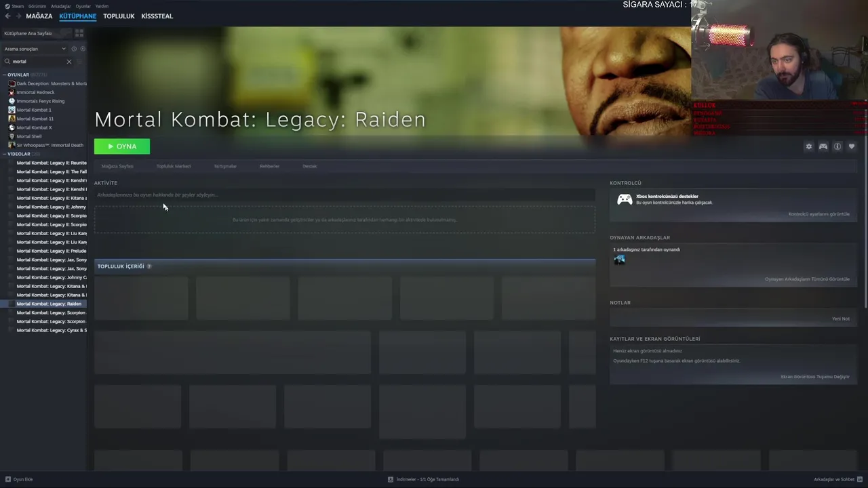Image resolution: width=868 pixels, height=488 pixels.
Task: Open the Görünüm menu
Action: pyautogui.click(x=37, y=6)
